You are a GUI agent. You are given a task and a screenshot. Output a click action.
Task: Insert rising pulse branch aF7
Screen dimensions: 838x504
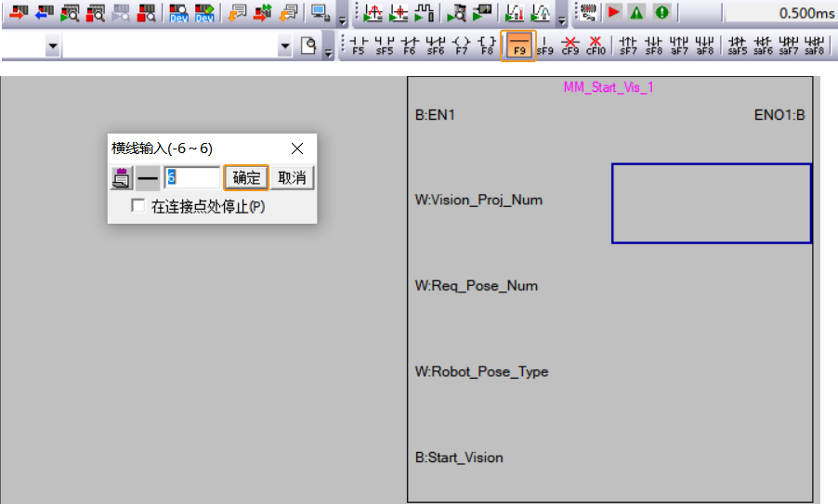click(679, 45)
